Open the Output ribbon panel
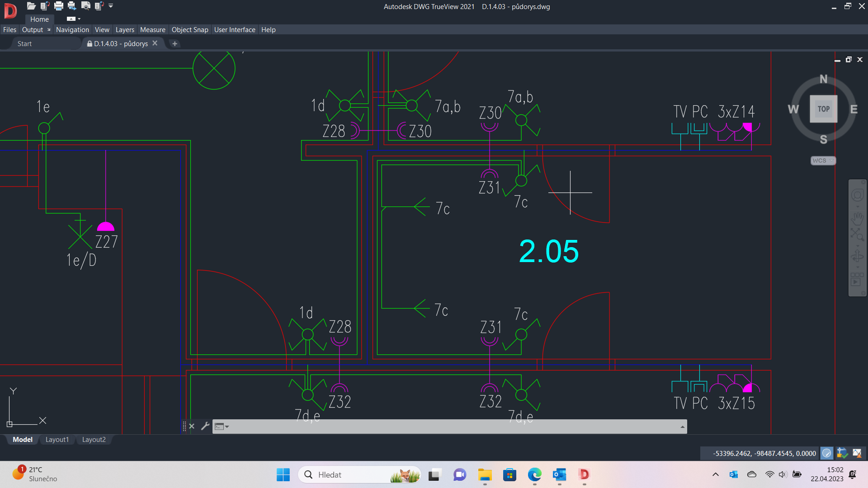The image size is (868, 488). coord(33,29)
